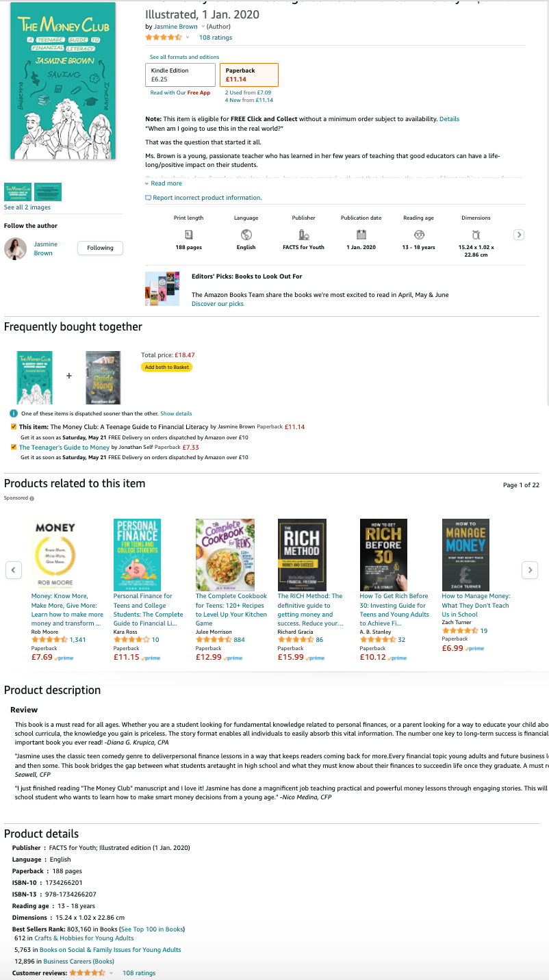Open the Discover our picks link

coord(218,303)
